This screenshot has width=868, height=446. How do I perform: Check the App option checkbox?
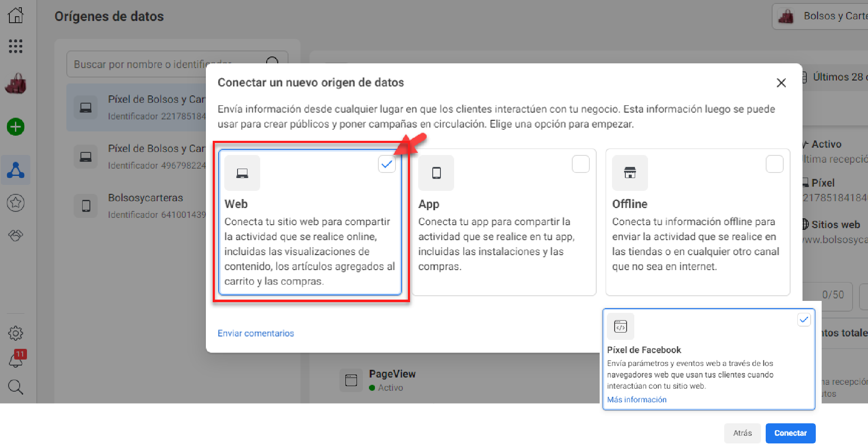581,164
